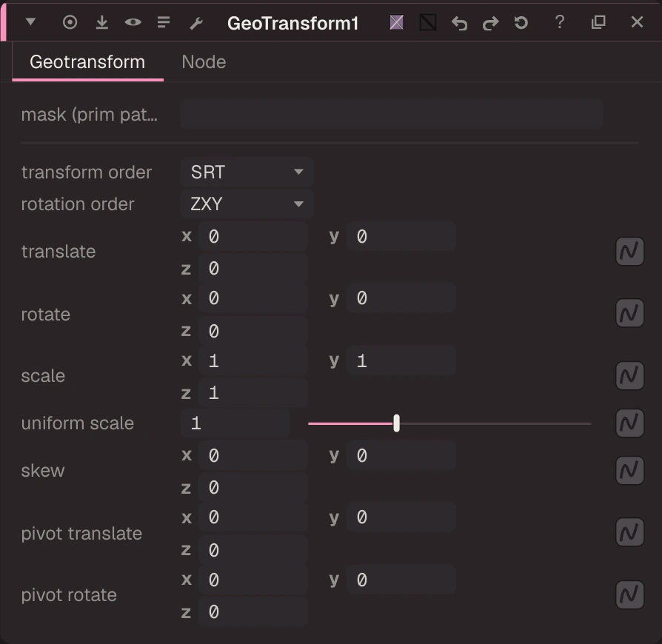Click the rotate z field
Image resolution: width=662 pixels, height=644 pixels.
(x=253, y=331)
